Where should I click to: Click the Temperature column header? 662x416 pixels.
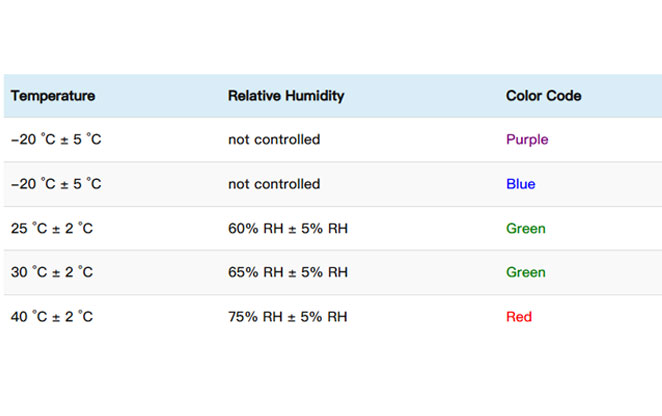point(53,96)
